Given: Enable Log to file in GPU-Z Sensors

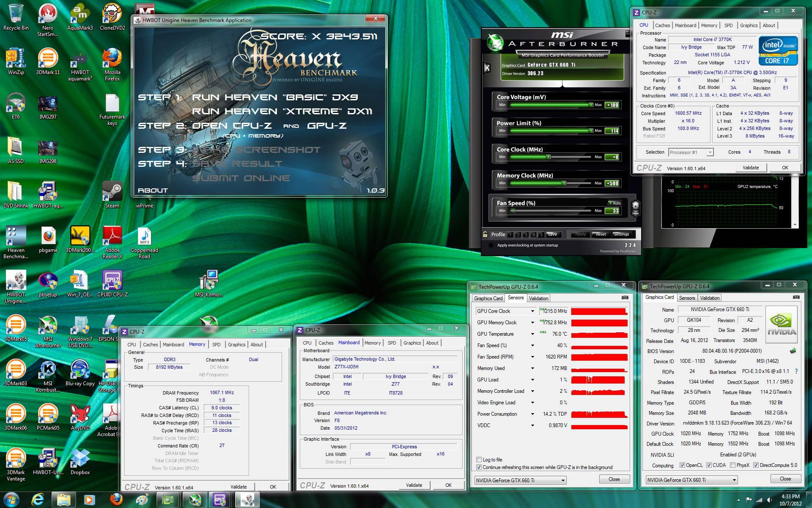Looking at the screenshot, I should point(479,459).
